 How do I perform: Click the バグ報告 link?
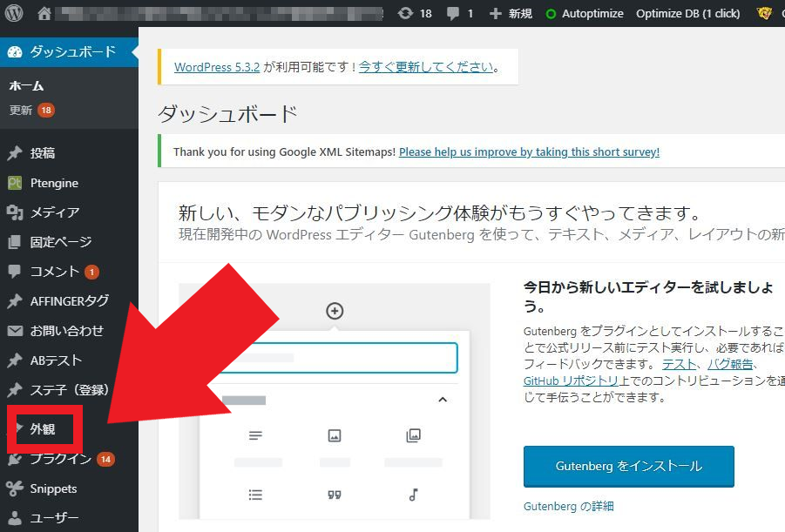pos(730,364)
